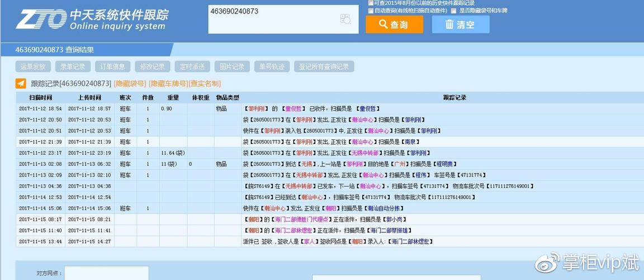This screenshot has height=280, width=644.
Task: Open the 单号轨迹 tab
Action: coord(272,67)
